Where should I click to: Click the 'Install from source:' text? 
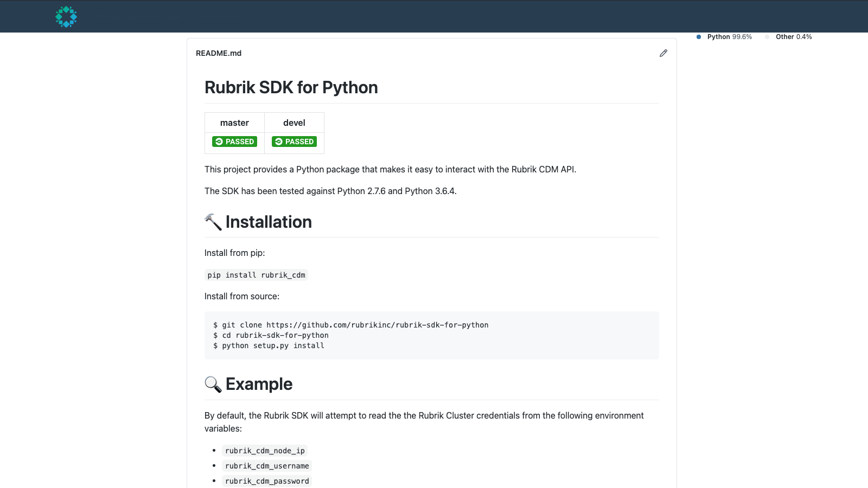[242, 296]
